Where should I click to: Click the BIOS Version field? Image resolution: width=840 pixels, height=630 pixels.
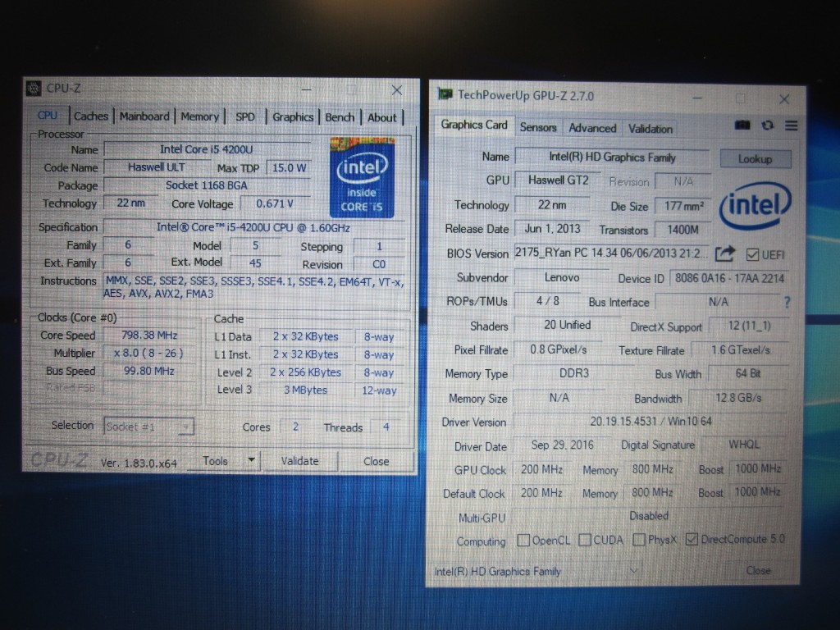(x=611, y=253)
